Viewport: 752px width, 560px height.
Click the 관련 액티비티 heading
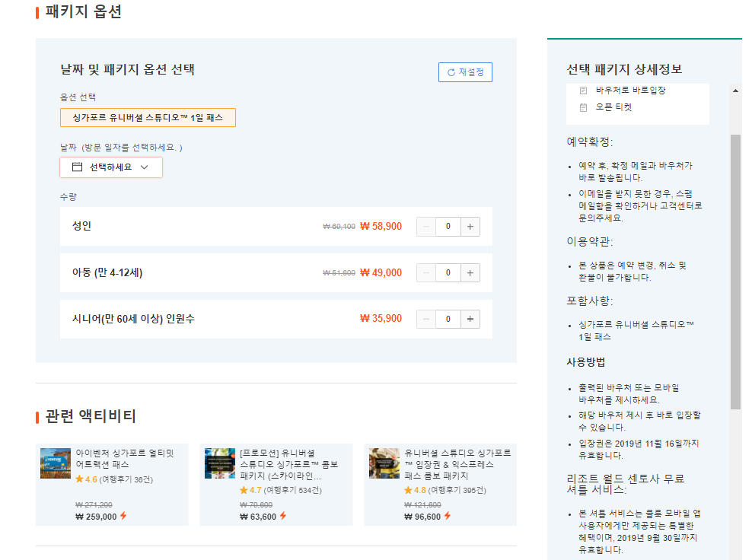(x=91, y=416)
